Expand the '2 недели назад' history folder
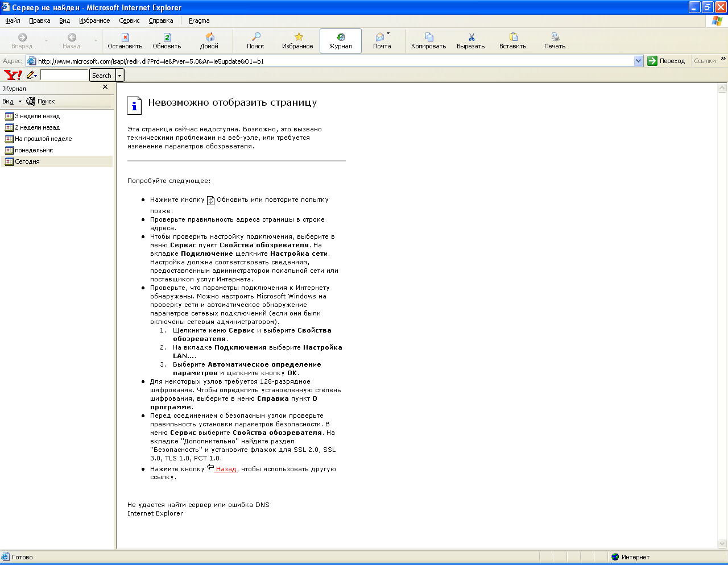728x565 pixels. click(32, 127)
